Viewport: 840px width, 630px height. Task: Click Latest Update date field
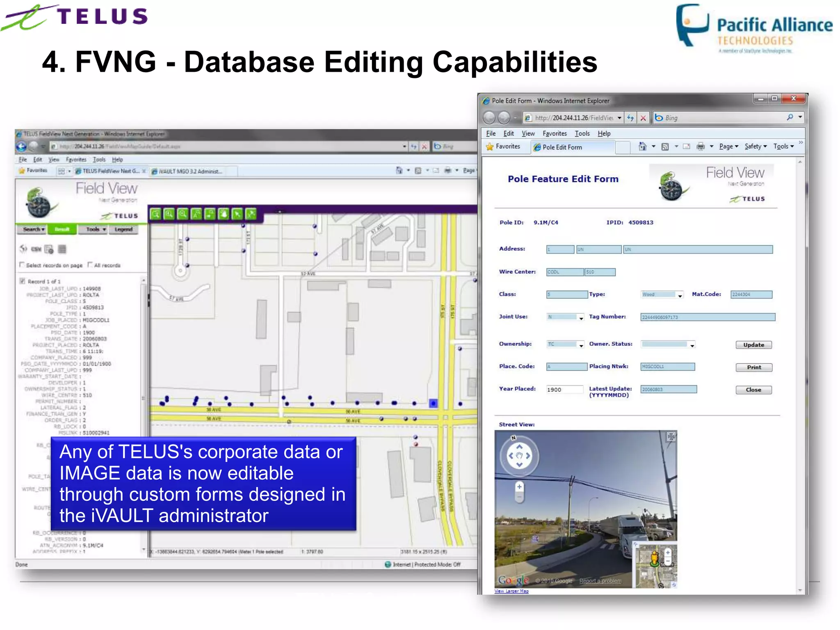[669, 390]
